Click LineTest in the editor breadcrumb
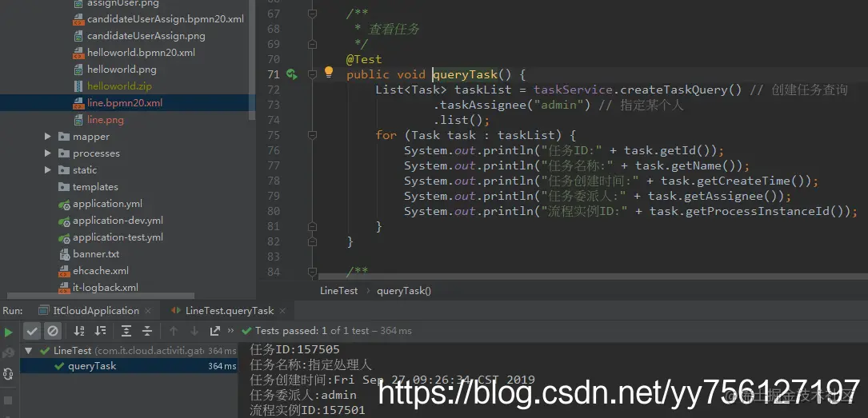Viewport: 868px width, 418px height. tap(338, 290)
